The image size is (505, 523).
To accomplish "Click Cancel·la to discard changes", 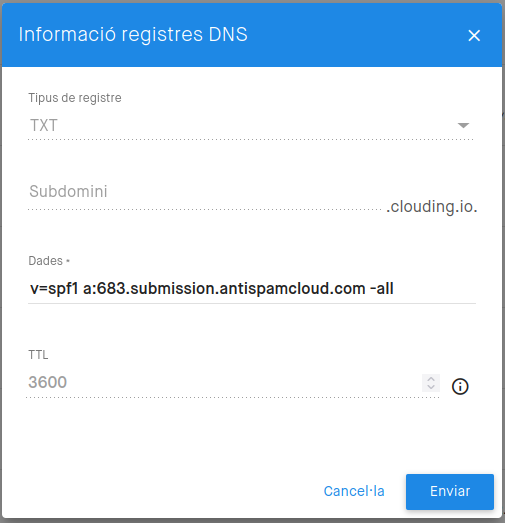I will point(354,491).
